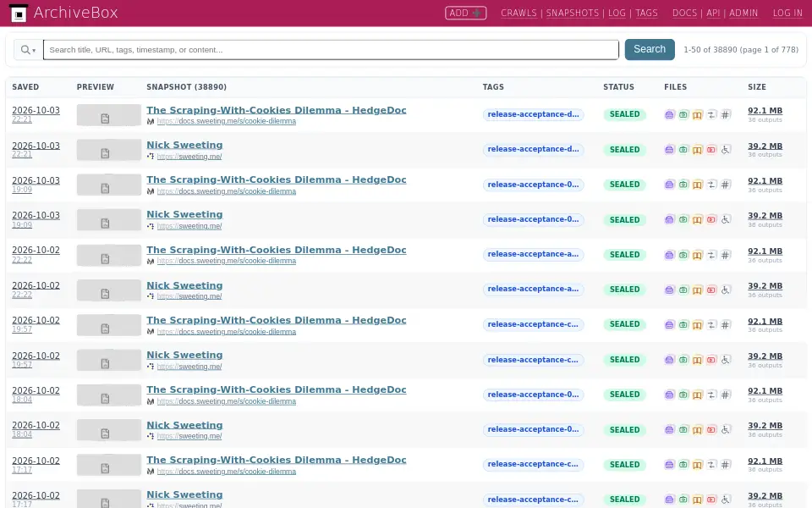Click 39.2 MB size in 10-02 18:04 row
This screenshot has width=812, height=508.
[765, 426]
